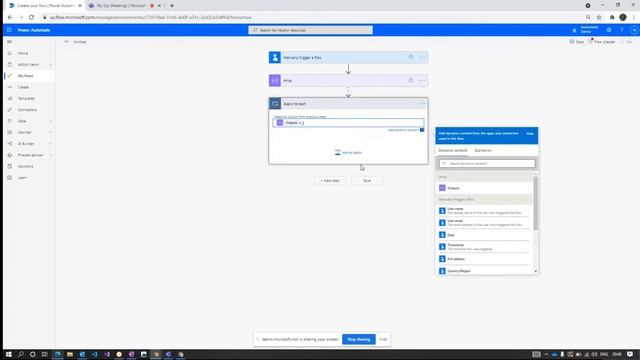The width and height of the screenshot is (640, 360).
Task: Switch to the Expression tab
Action: (x=483, y=151)
